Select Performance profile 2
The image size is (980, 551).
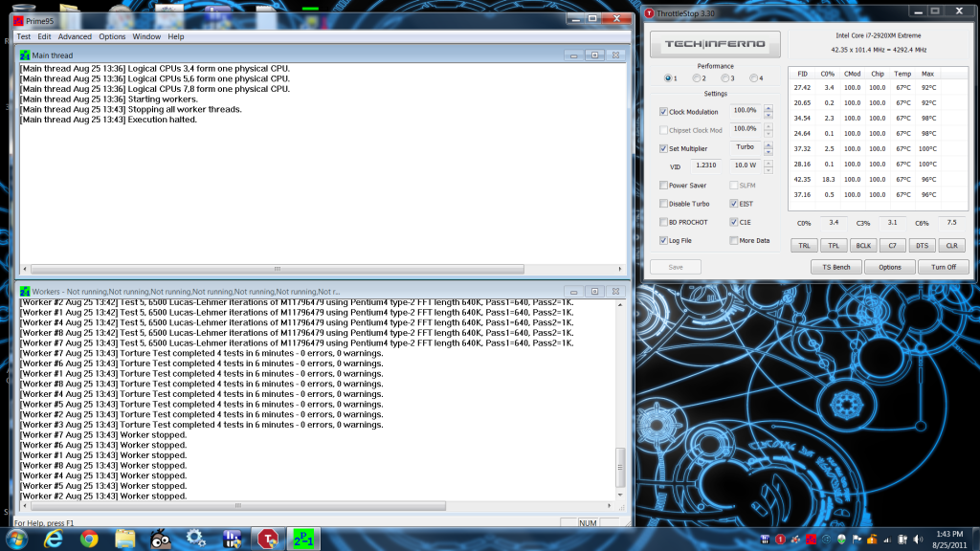(x=697, y=78)
